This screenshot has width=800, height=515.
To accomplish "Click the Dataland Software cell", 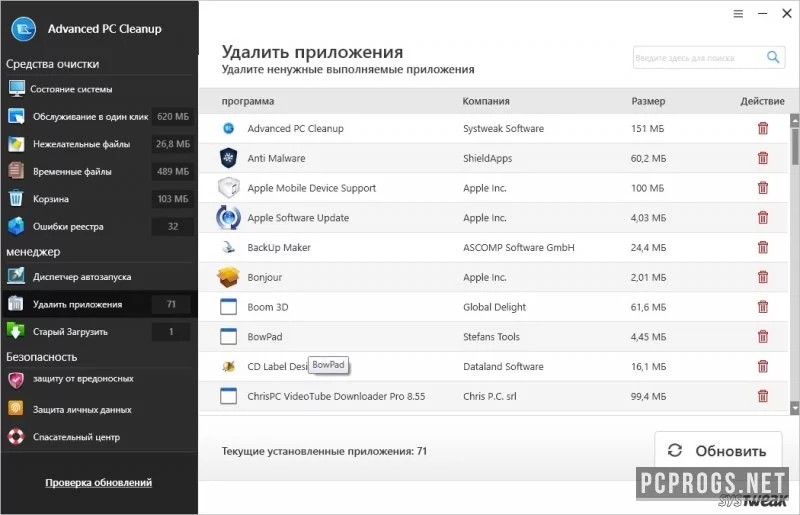I will (503, 366).
